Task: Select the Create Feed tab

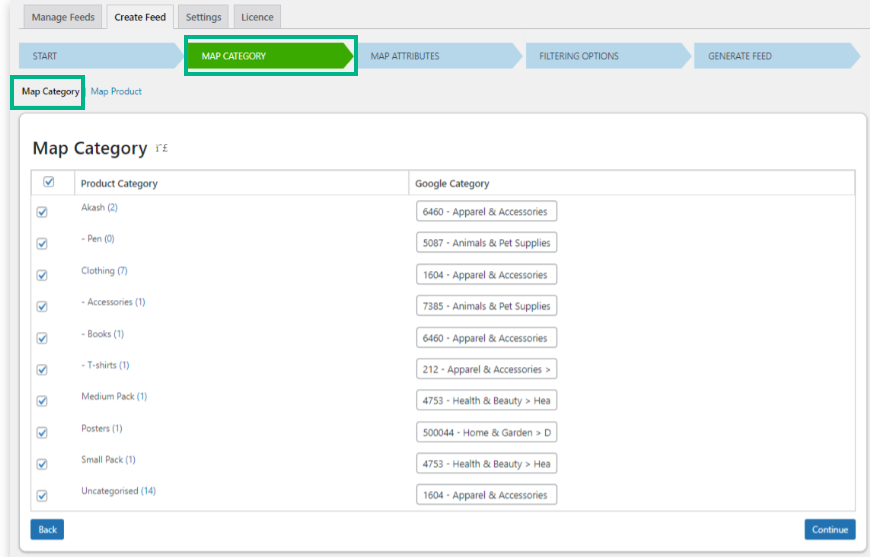Action: pyautogui.click(x=140, y=17)
